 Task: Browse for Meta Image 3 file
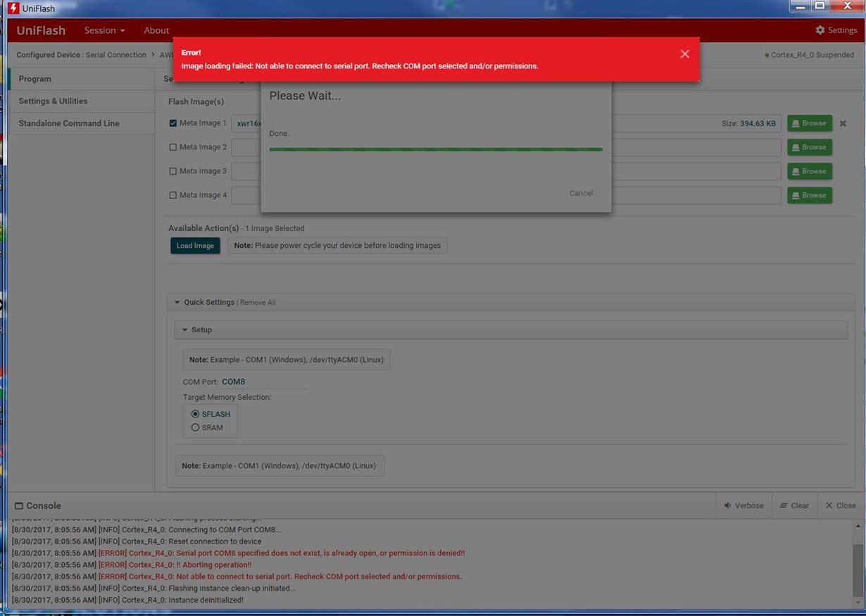(810, 171)
